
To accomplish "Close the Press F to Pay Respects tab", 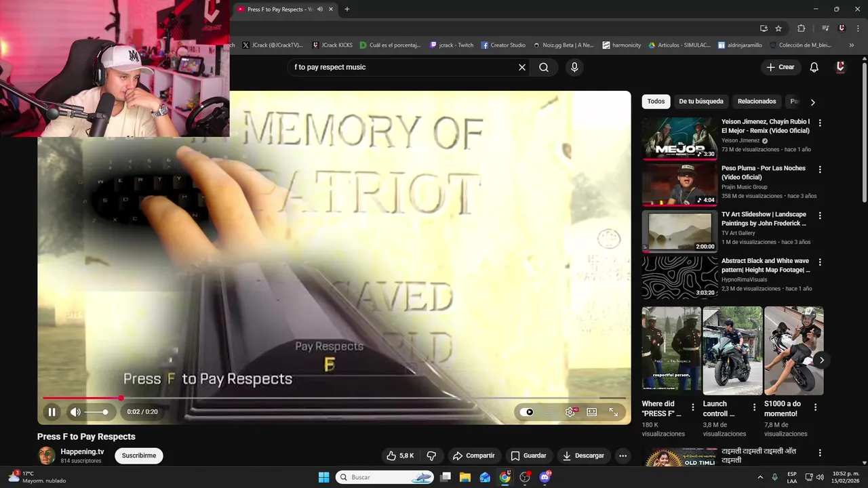I will [x=331, y=9].
